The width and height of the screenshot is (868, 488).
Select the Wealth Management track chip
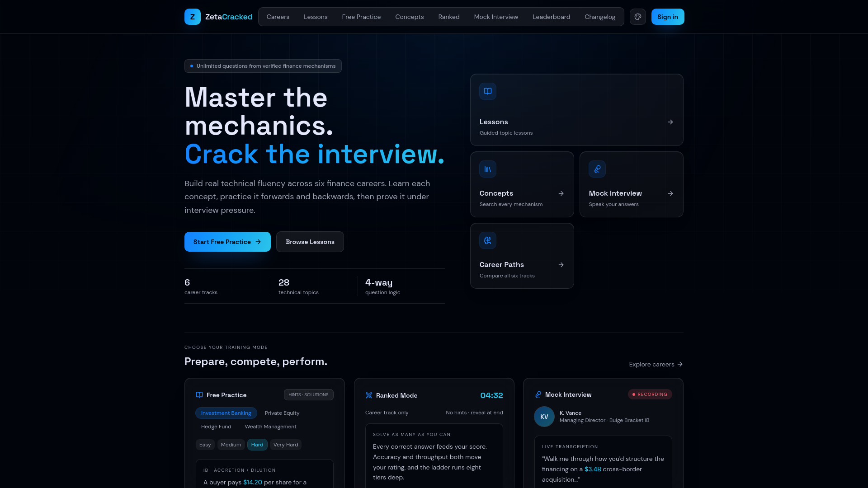[271, 427]
